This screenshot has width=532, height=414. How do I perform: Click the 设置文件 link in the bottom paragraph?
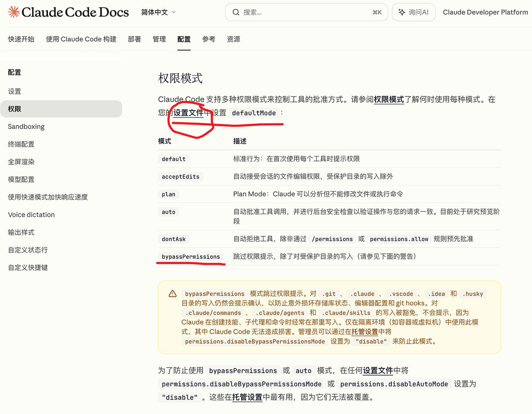click(x=378, y=371)
